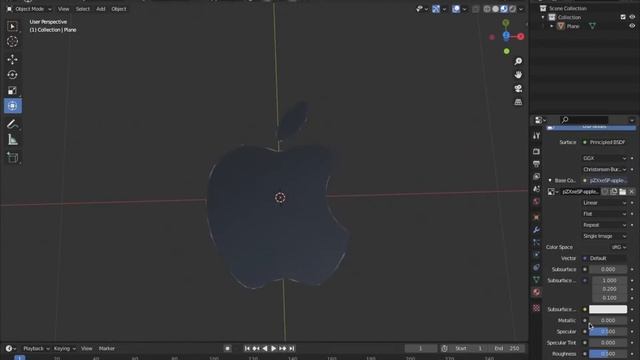Open the Particles properties tab
Screen dimensions: 640x360
pyautogui.click(x=536, y=242)
